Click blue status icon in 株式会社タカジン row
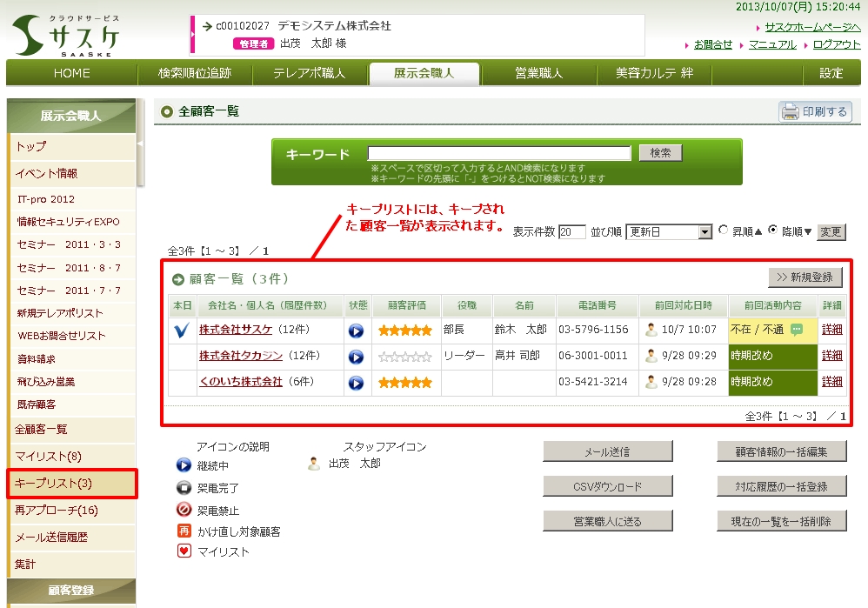Image resolution: width=868 pixels, height=608 pixels. [x=356, y=357]
